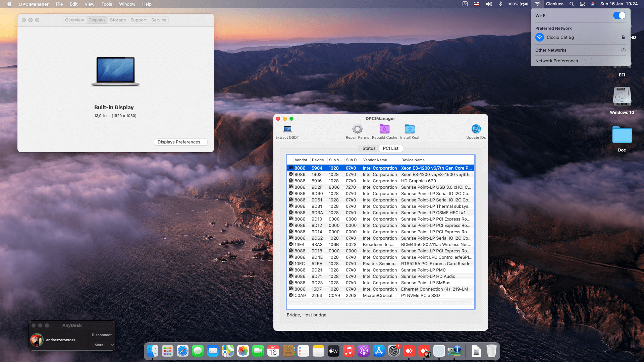Image resolution: width=644 pixels, height=362 pixels.
Task: Select the Storage tab
Action: (x=118, y=20)
